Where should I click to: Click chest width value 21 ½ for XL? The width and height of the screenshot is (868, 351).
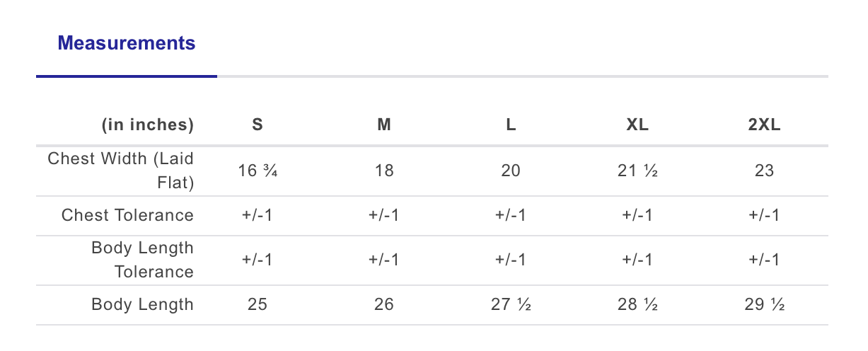[x=637, y=171]
